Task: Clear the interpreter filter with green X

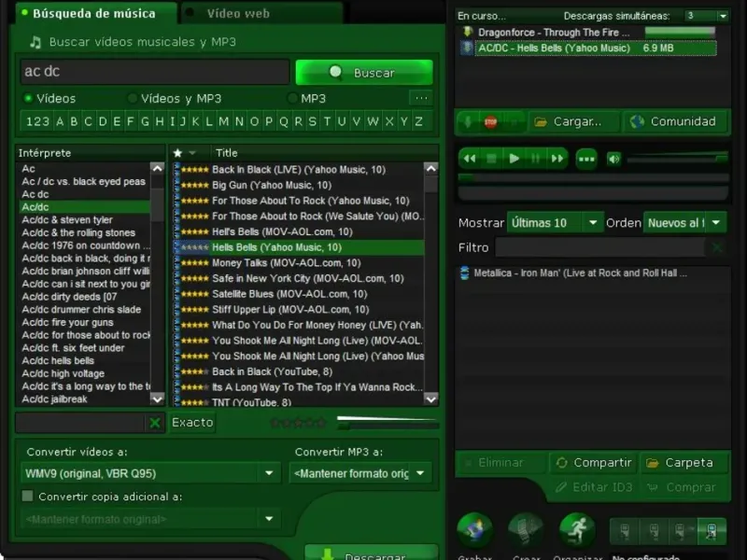Action: tap(154, 423)
